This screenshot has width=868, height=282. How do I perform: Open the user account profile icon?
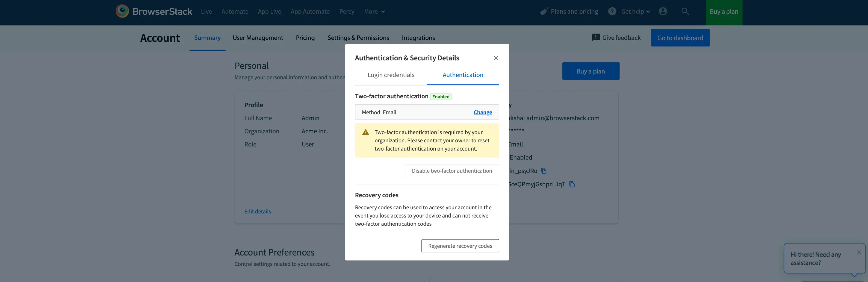(662, 11)
